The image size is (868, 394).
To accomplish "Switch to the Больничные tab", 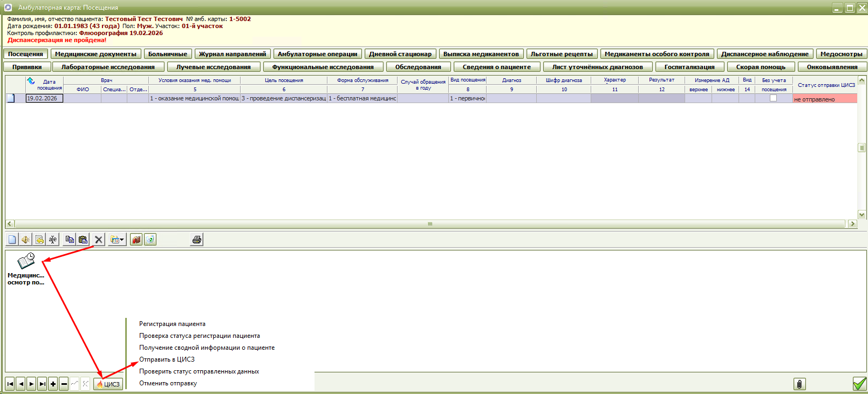I will (168, 54).
